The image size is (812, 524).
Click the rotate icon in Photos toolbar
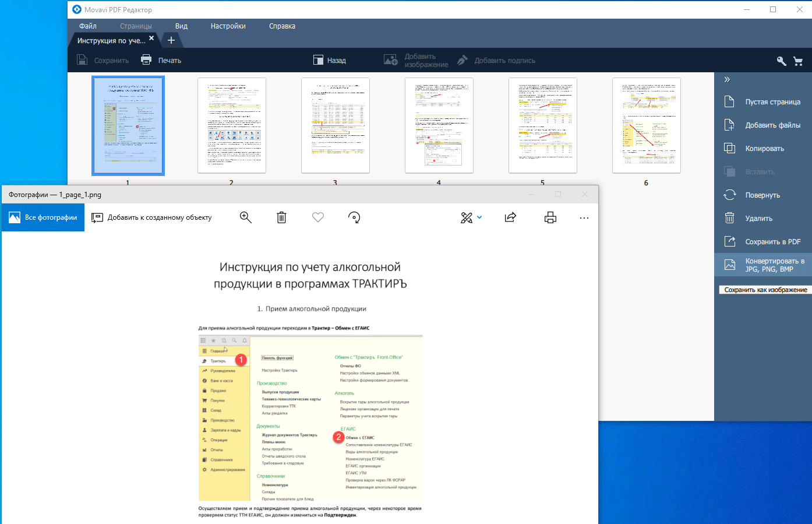click(x=354, y=217)
